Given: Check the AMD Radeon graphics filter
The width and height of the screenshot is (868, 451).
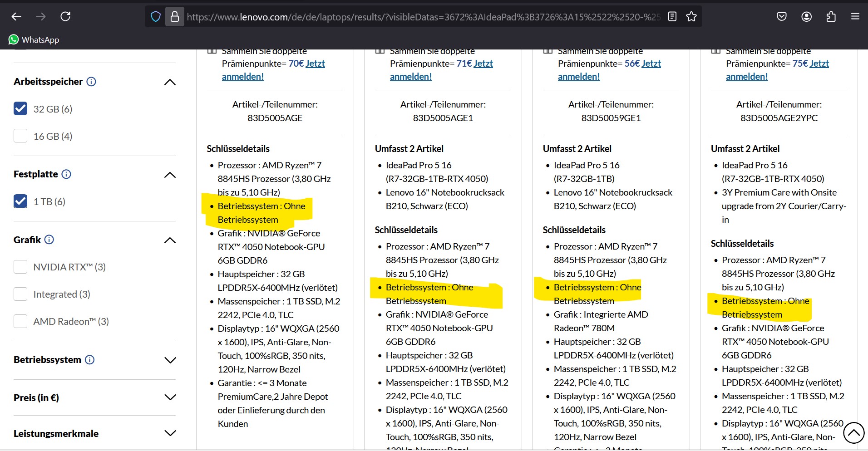Looking at the screenshot, I should [x=20, y=321].
